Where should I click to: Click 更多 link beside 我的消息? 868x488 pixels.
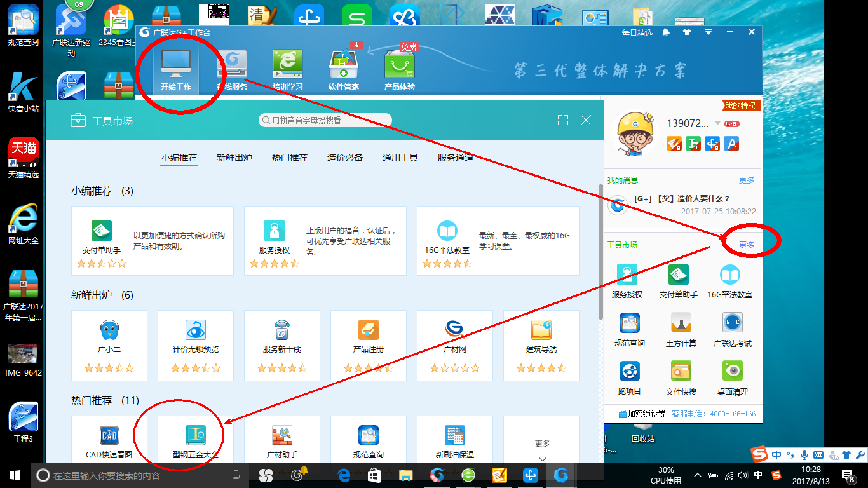tap(747, 180)
